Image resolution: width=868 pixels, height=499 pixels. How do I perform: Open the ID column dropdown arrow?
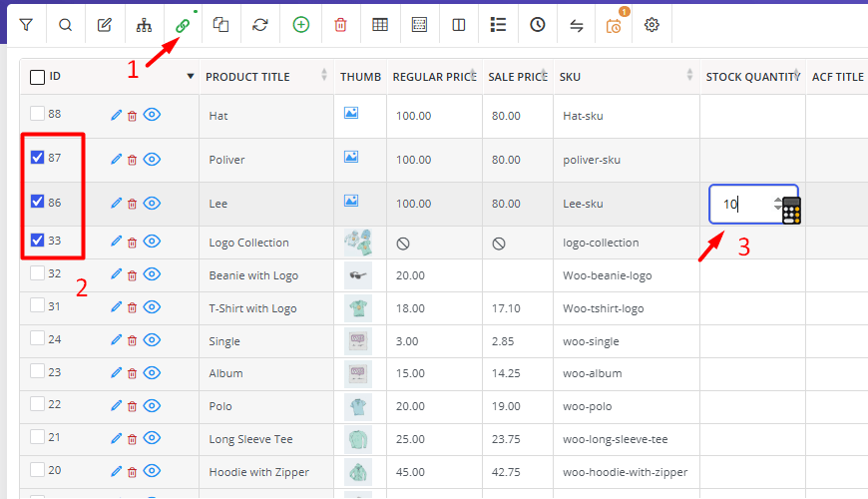pos(191,77)
